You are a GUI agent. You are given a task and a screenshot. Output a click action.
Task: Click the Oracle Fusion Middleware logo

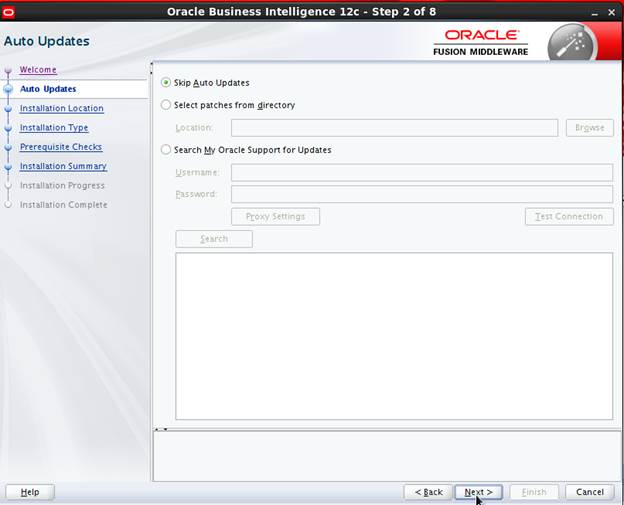[481, 43]
